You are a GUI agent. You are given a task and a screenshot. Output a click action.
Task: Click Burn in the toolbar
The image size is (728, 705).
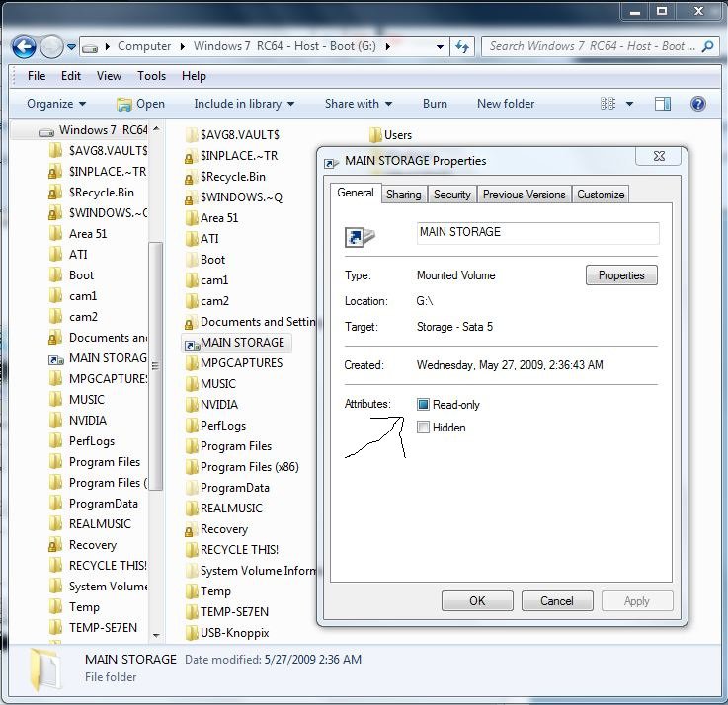[435, 104]
